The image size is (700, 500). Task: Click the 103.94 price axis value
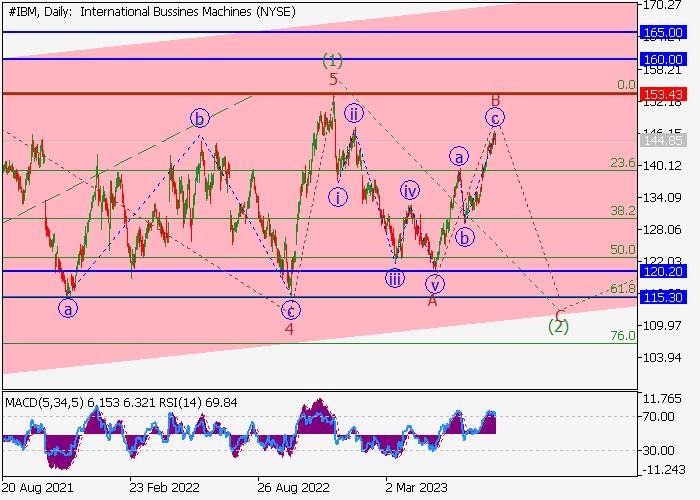pyautogui.click(x=662, y=358)
